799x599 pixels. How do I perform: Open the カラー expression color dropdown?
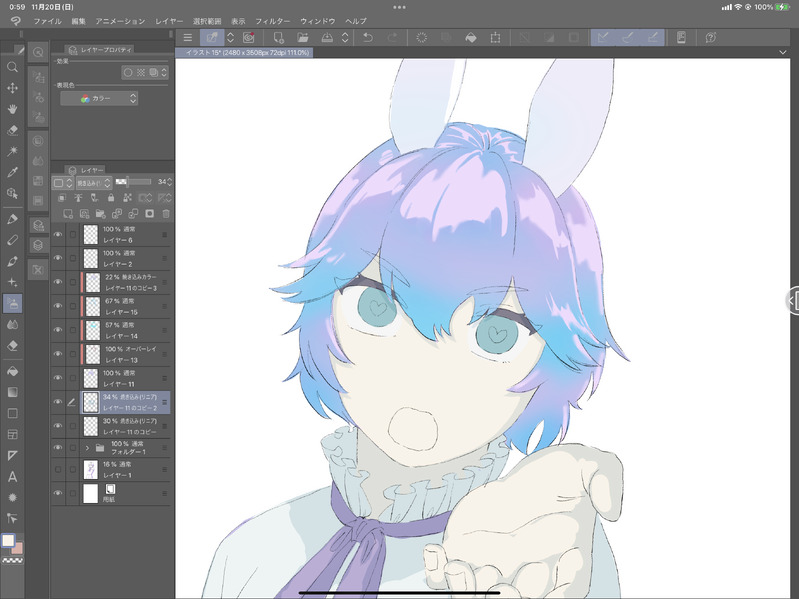pos(99,98)
